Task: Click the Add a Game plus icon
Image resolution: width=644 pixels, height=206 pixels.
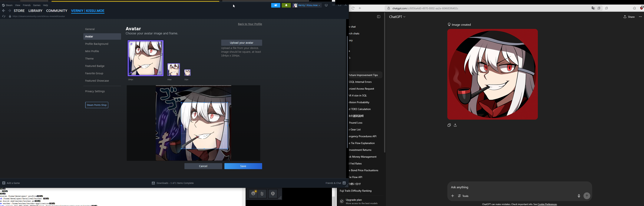Action: [x=4, y=183]
